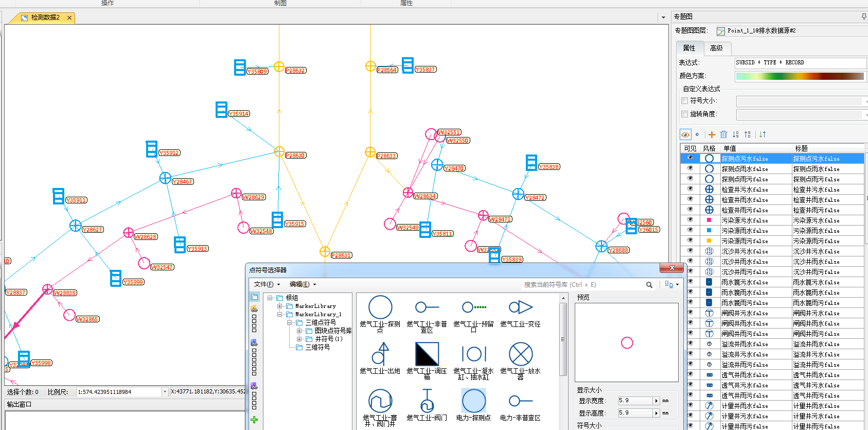Select the 电力-探测点 symbol
This screenshot has width=868, height=430.
(473, 405)
